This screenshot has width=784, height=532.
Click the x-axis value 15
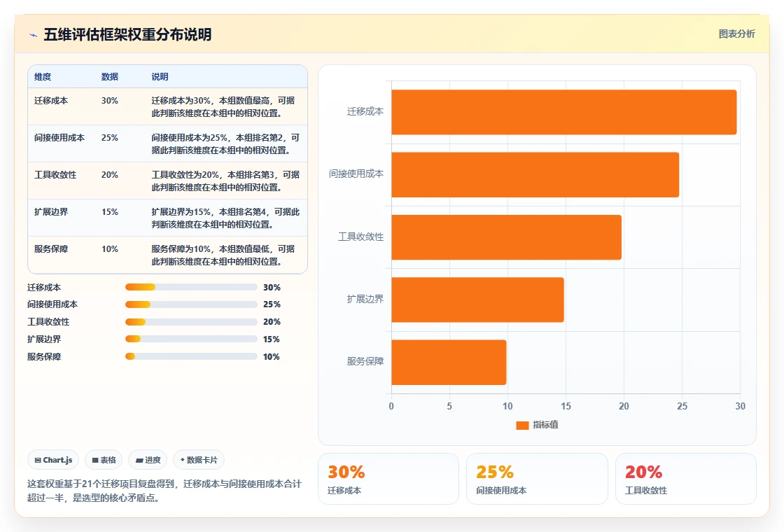566,406
